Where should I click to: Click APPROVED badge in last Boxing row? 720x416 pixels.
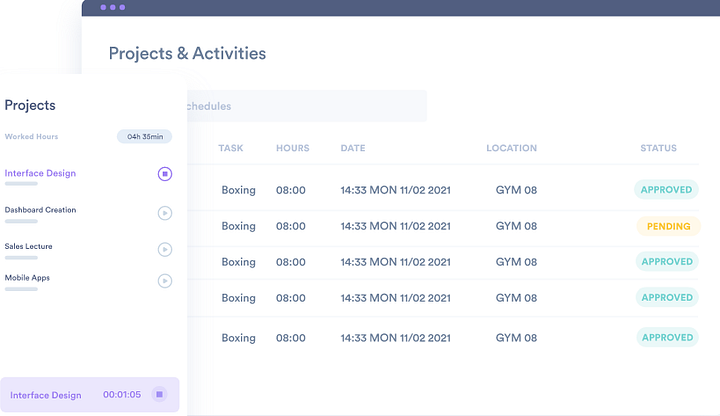click(x=668, y=337)
